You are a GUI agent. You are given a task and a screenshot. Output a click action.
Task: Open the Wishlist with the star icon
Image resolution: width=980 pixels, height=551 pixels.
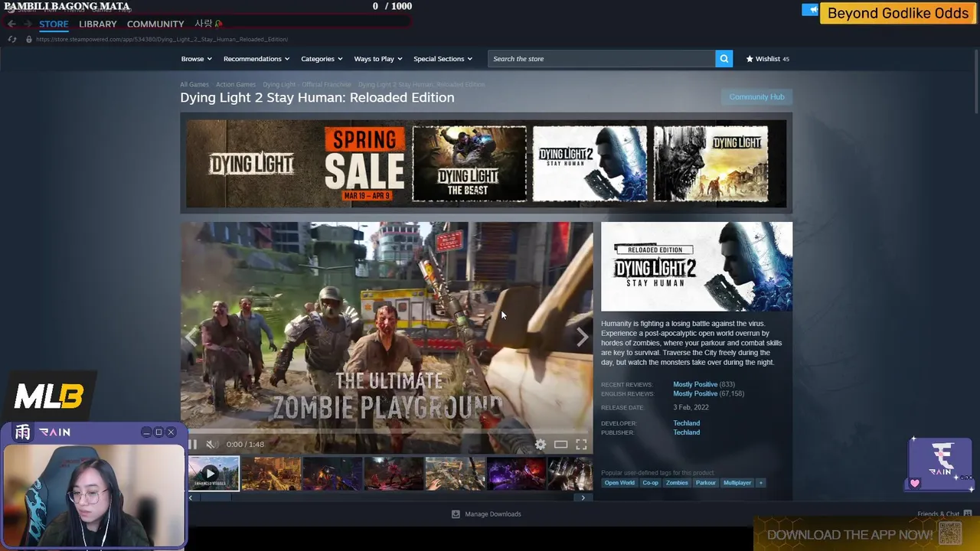[767, 59]
